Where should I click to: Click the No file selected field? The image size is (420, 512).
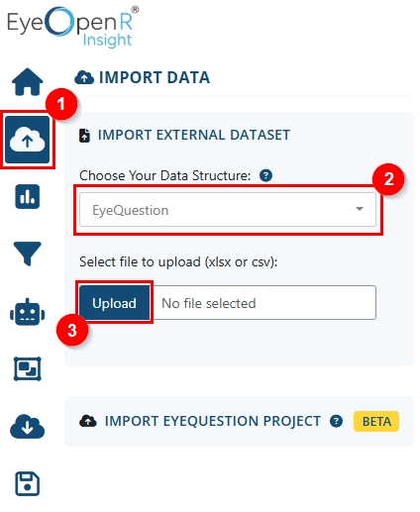[x=262, y=303]
